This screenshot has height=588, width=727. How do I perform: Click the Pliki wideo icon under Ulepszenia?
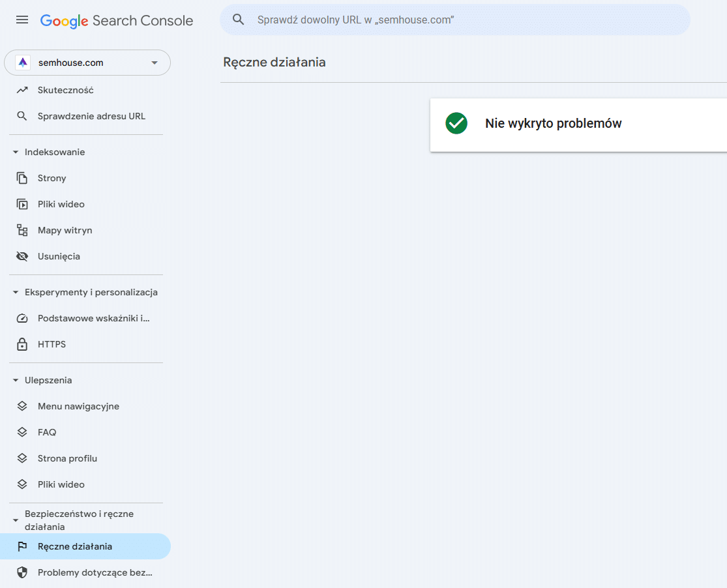click(22, 484)
